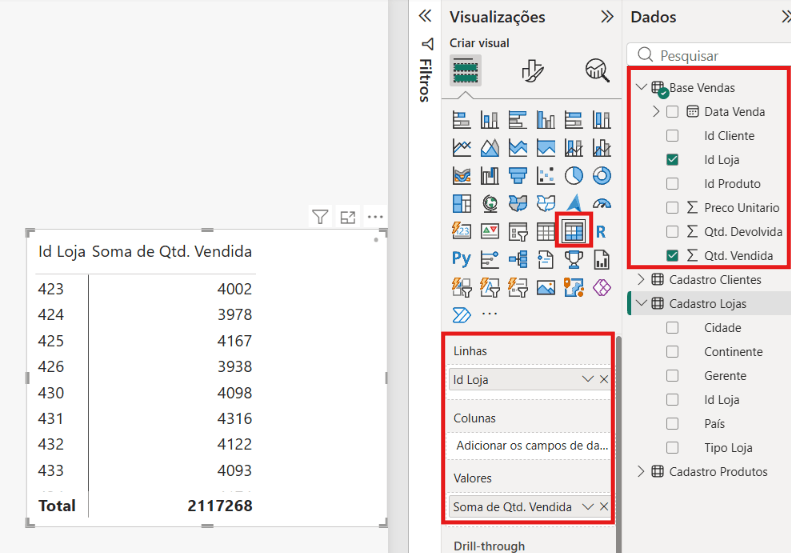The height and width of the screenshot is (553, 791).
Task: Open focus mode on the matrix visual
Action: [x=348, y=217]
